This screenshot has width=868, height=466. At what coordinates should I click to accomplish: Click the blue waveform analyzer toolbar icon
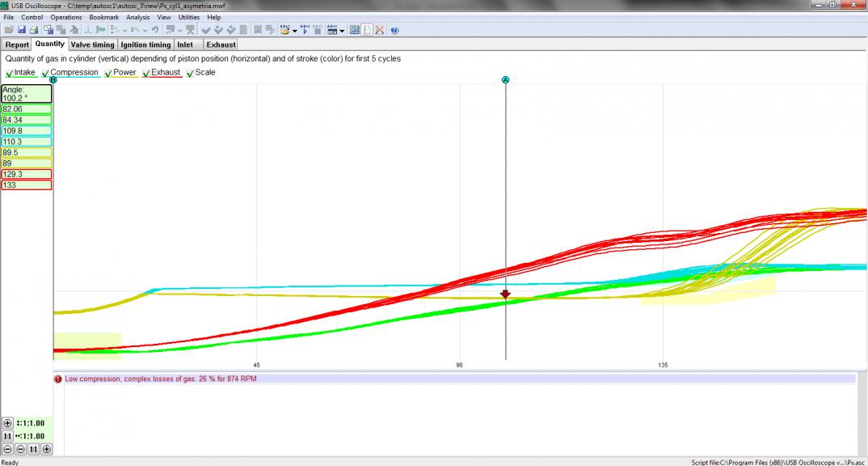[x=355, y=30]
